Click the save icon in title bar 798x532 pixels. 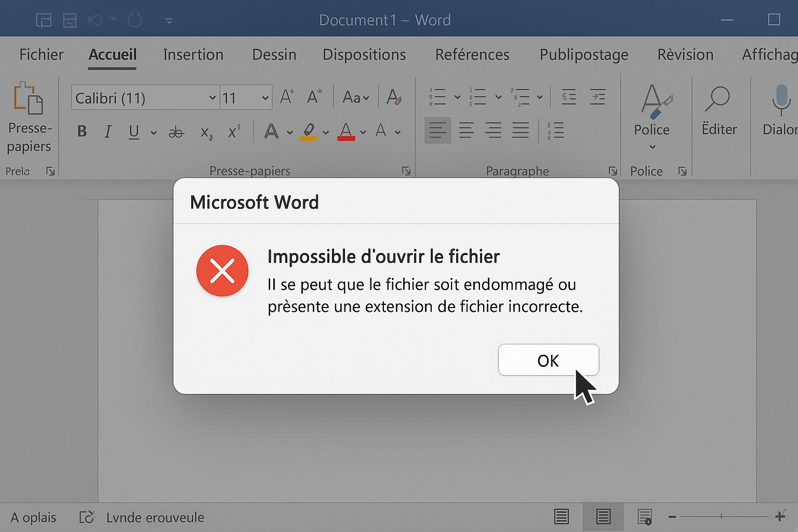tap(70, 20)
